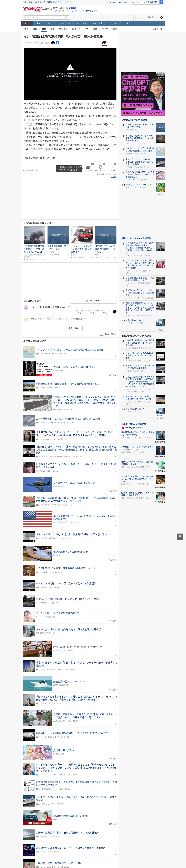
Task: Click the 新しい視点 exclamation reaction
Action: coord(112,168)
